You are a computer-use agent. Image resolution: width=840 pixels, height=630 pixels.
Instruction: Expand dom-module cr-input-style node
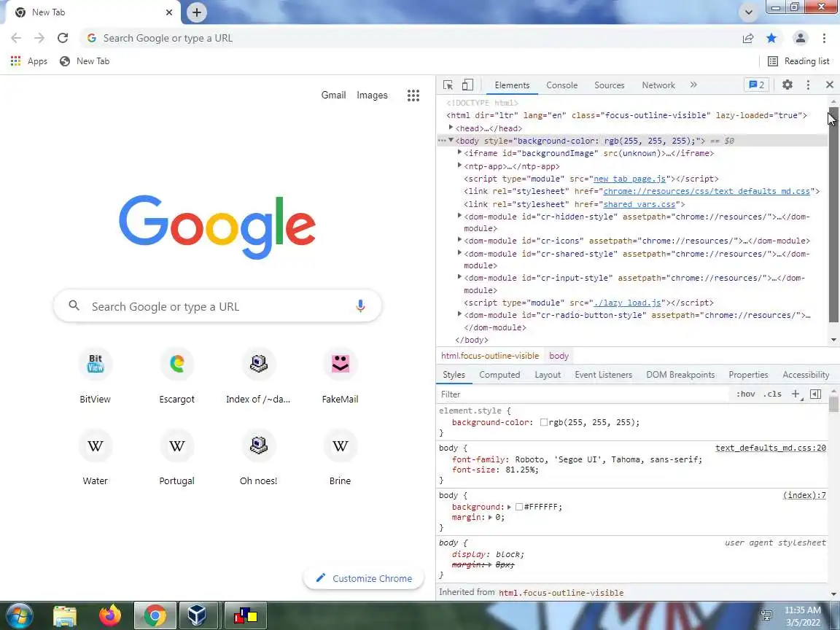[459, 277]
